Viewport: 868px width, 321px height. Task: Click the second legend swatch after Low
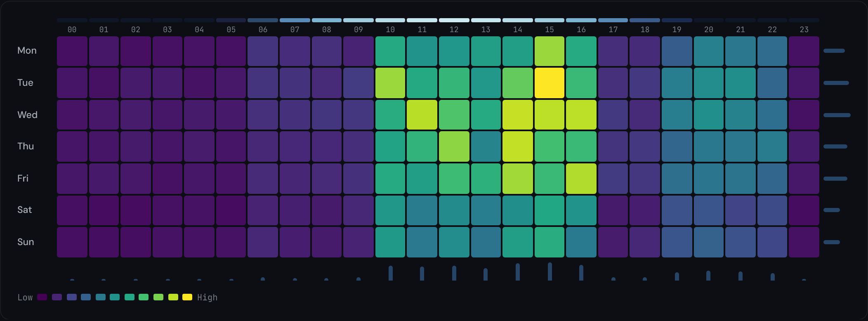pos(57,297)
